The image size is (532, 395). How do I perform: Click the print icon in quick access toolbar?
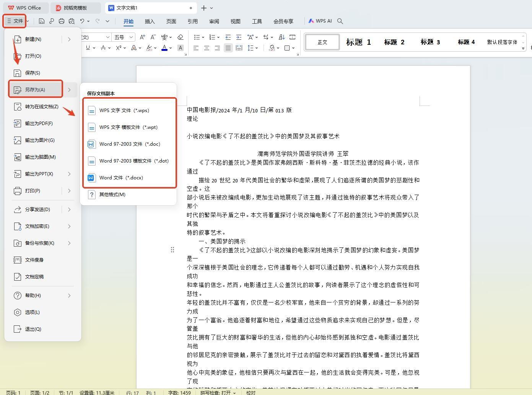click(61, 21)
